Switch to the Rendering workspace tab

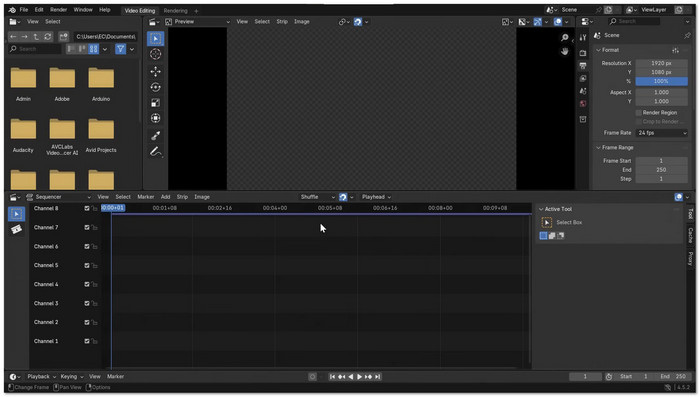coord(175,11)
